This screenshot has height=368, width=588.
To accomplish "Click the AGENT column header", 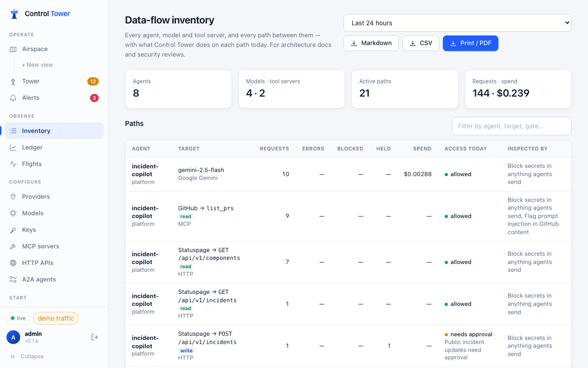I will pos(141,149).
